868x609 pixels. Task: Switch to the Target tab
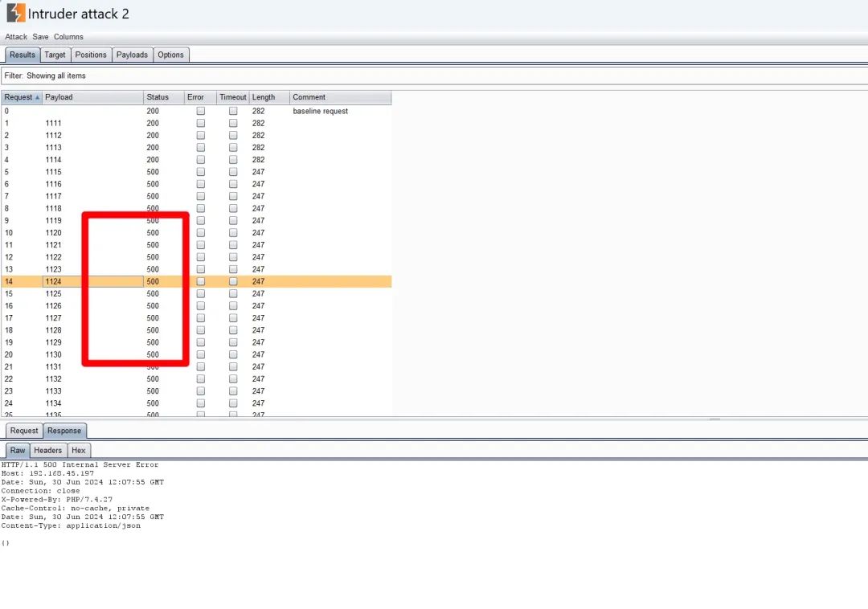(55, 55)
